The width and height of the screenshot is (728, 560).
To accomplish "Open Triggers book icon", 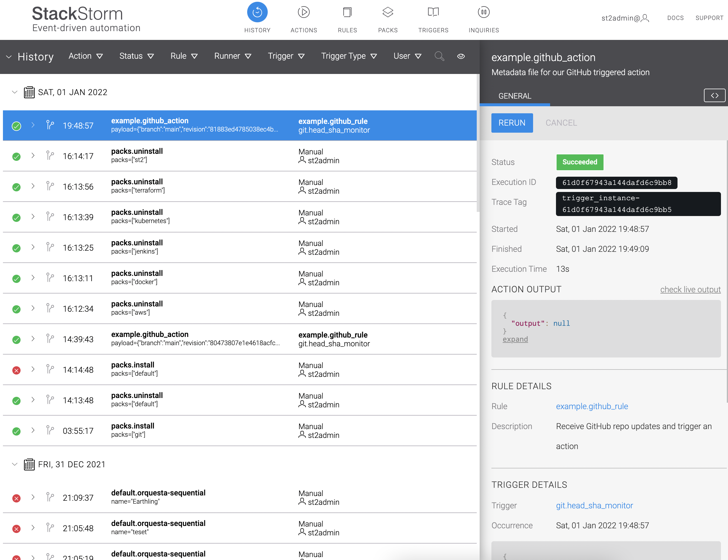I will click(x=433, y=12).
